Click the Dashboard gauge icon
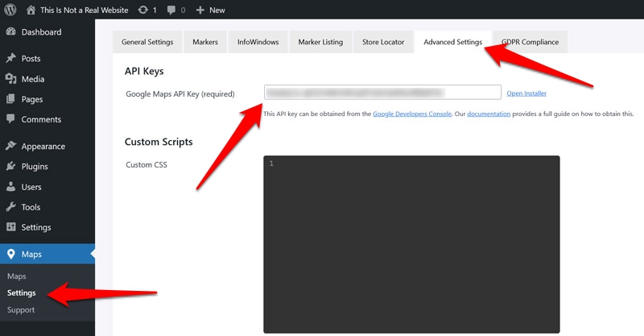Screen dimensions: 644x336 pyautogui.click(x=11, y=31)
